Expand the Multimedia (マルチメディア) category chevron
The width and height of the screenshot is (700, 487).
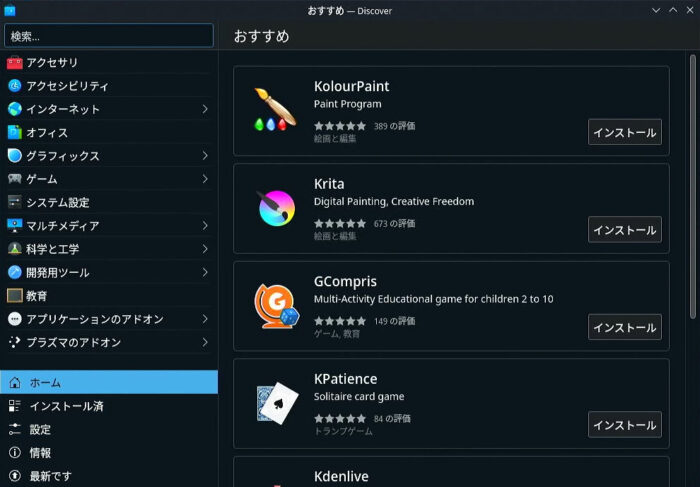[205, 225]
